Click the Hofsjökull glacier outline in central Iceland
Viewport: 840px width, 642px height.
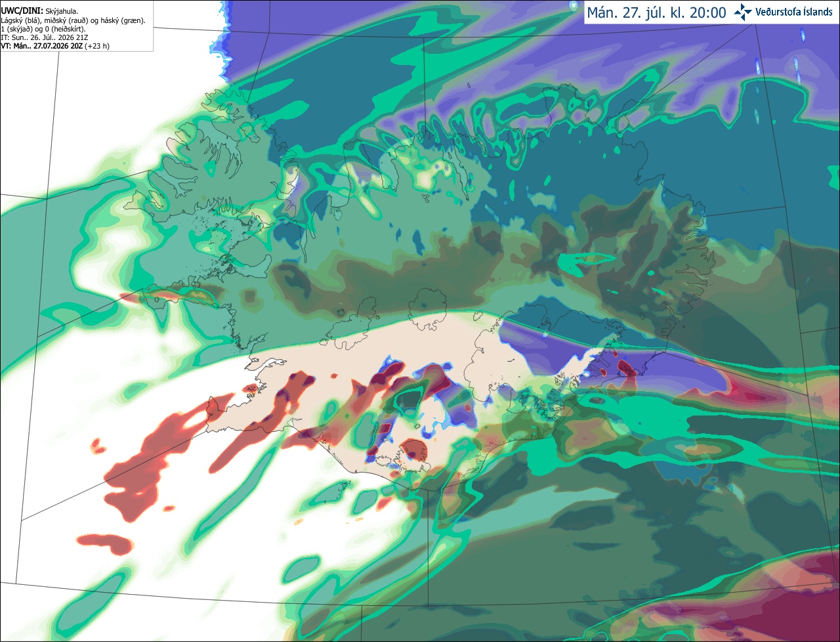click(x=428, y=305)
